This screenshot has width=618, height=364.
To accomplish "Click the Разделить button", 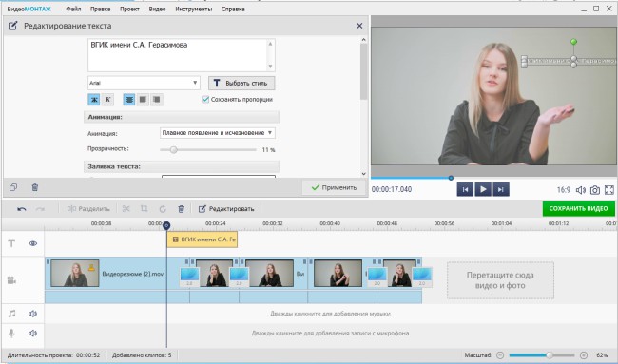I will click(88, 209).
